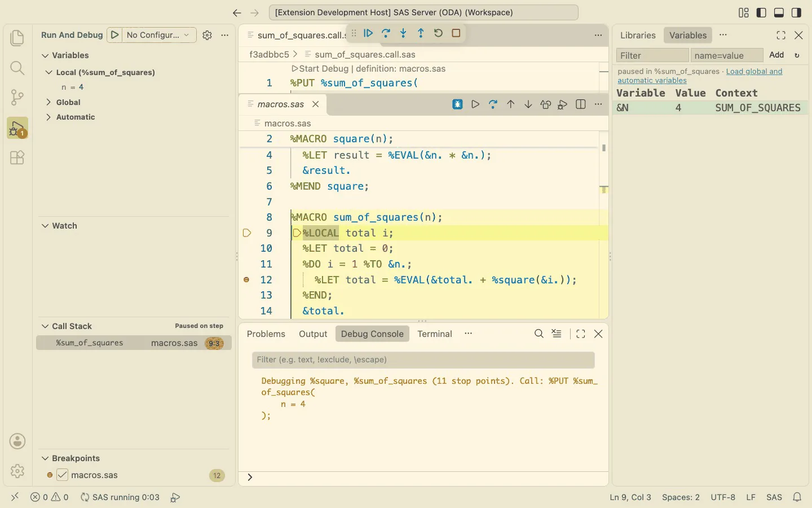
Task: Click the Start Debug code lens
Action: [x=320, y=68]
